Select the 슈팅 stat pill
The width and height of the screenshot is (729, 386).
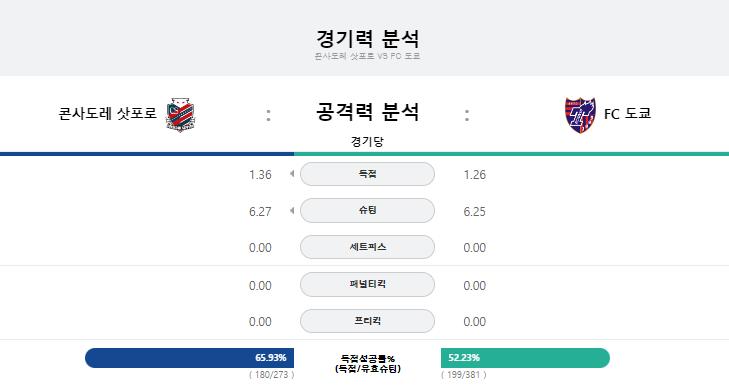coord(367,210)
